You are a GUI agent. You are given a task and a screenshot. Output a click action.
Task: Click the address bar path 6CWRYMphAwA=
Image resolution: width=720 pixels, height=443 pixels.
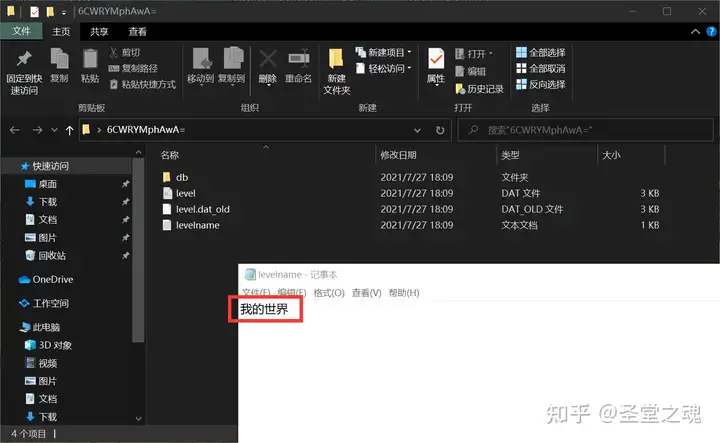pos(146,130)
